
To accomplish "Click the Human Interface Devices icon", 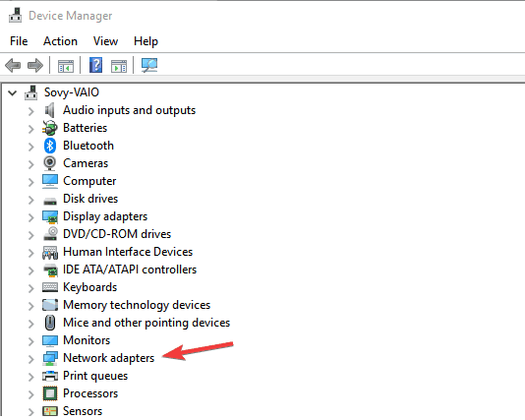I will point(50,253).
